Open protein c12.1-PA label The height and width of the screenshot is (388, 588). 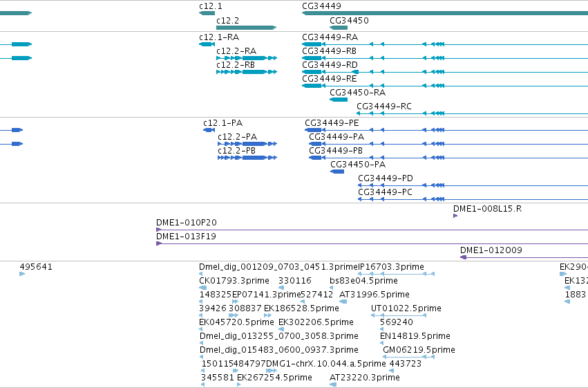click(x=222, y=123)
